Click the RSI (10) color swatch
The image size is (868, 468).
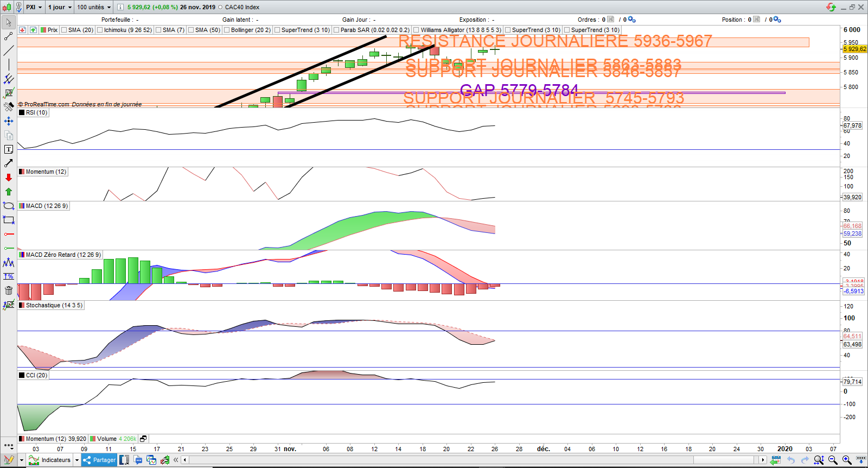(x=22, y=112)
